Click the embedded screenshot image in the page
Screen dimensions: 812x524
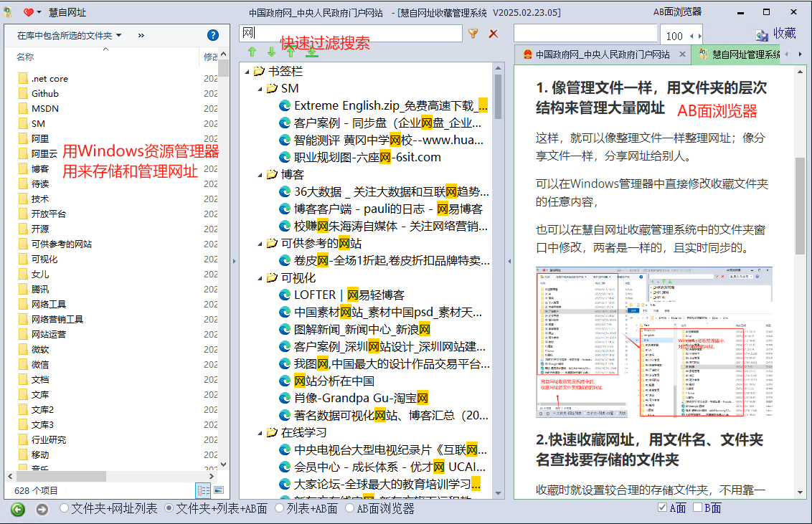coord(654,342)
